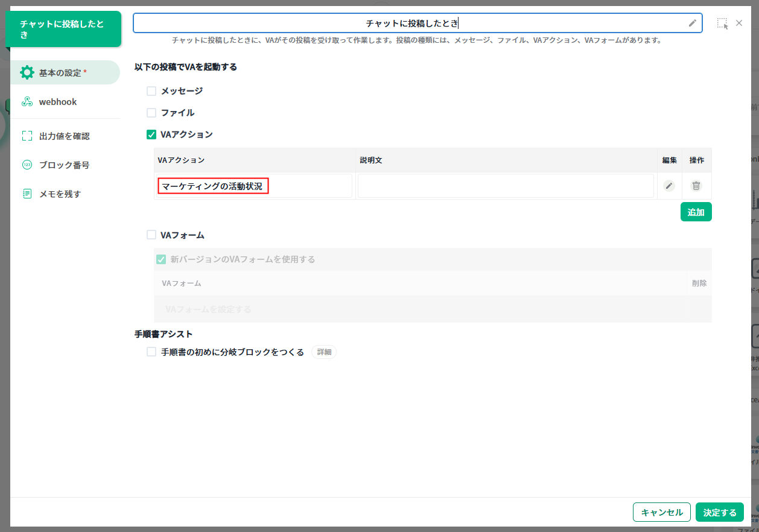
Task: Click the ブロック番号 number icon
Action: (27, 165)
